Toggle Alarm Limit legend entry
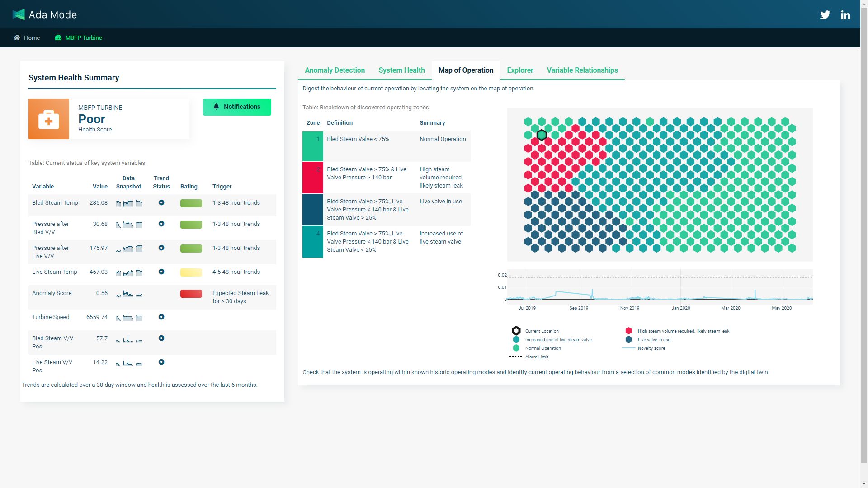 point(536,357)
